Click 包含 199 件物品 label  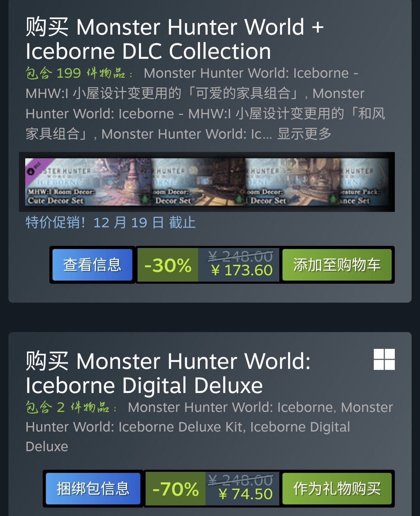(79, 73)
